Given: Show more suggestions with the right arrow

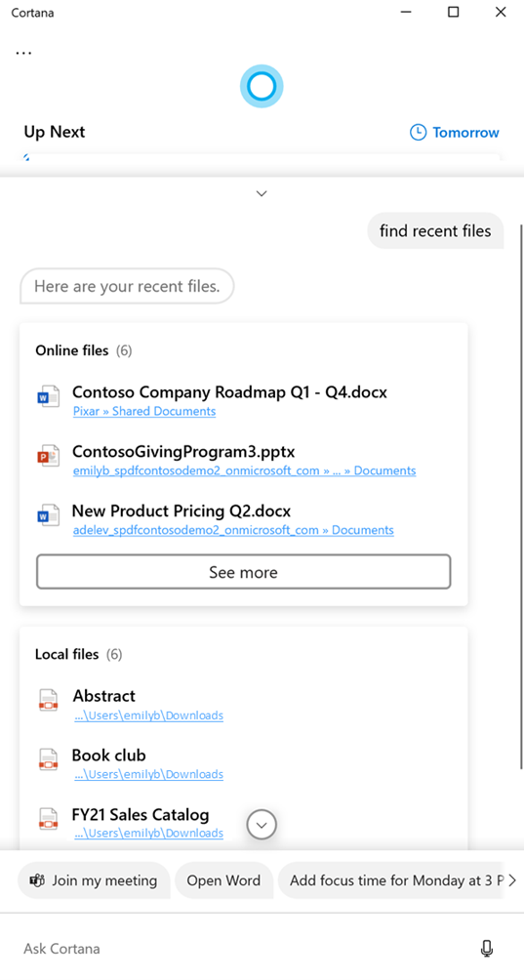Looking at the screenshot, I should click(x=512, y=880).
